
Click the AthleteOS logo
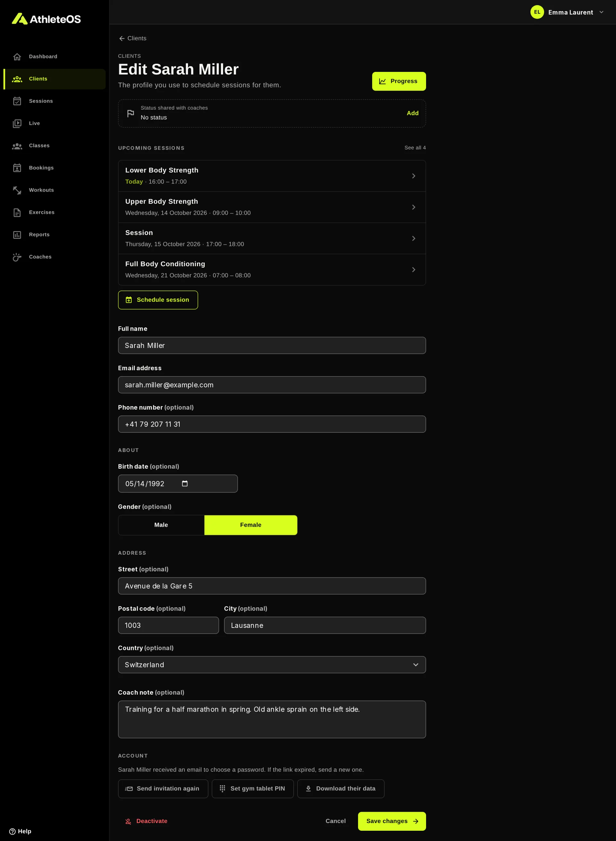click(x=46, y=19)
